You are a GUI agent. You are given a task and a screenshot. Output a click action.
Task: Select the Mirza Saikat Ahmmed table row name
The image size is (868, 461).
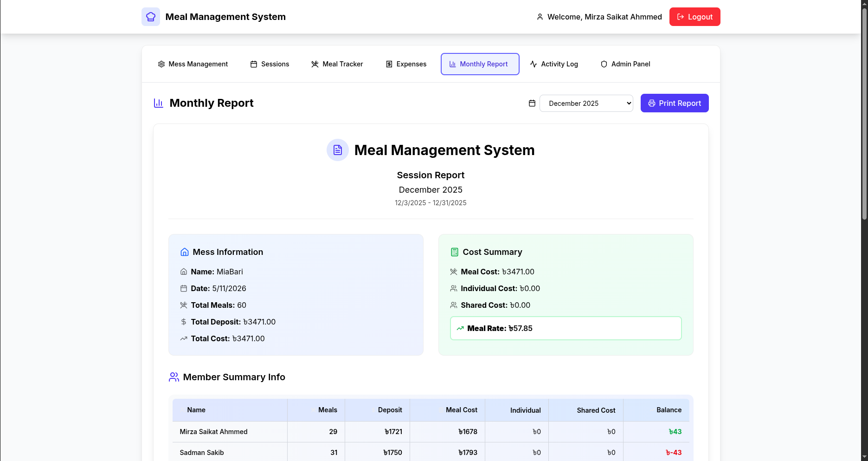point(213,432)
